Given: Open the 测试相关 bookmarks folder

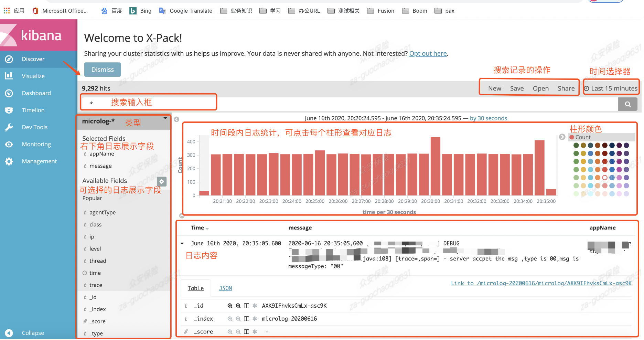Looking at the screenshot, I should click(343, 11).
